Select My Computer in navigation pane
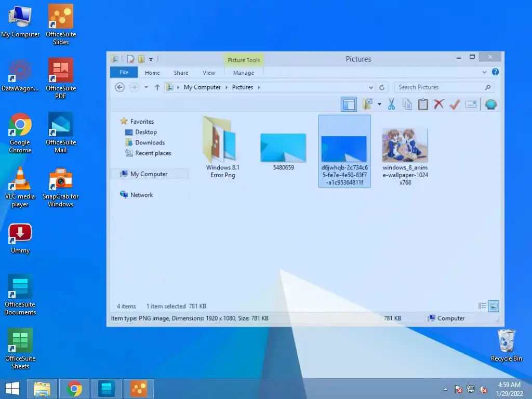Image resolution: width=532 pixels, height=399 pixels. pyautogui.click(x=149, y=174)
